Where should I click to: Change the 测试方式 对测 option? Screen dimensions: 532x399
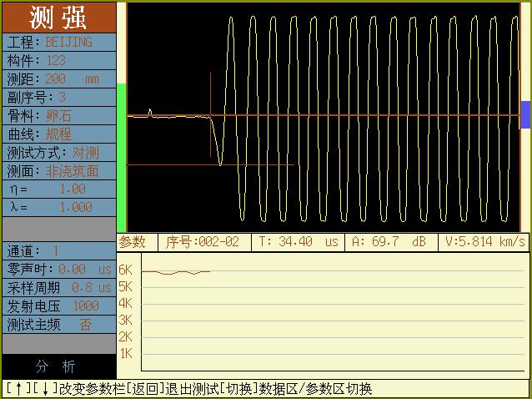click(x=58, y=152)
